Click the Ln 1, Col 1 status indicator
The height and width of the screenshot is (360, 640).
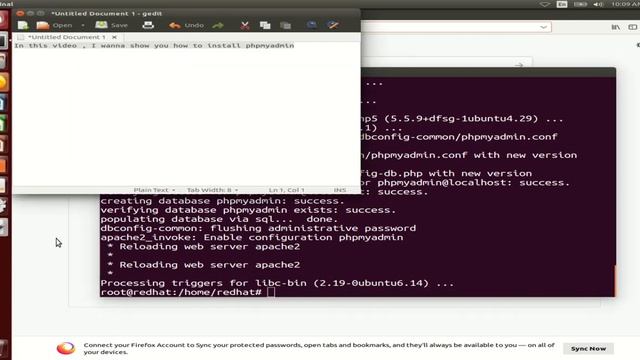(287, 190)
